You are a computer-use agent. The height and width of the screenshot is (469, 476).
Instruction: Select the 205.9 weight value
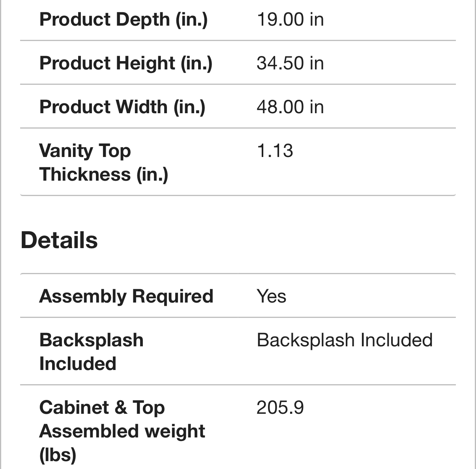(280, 408)
